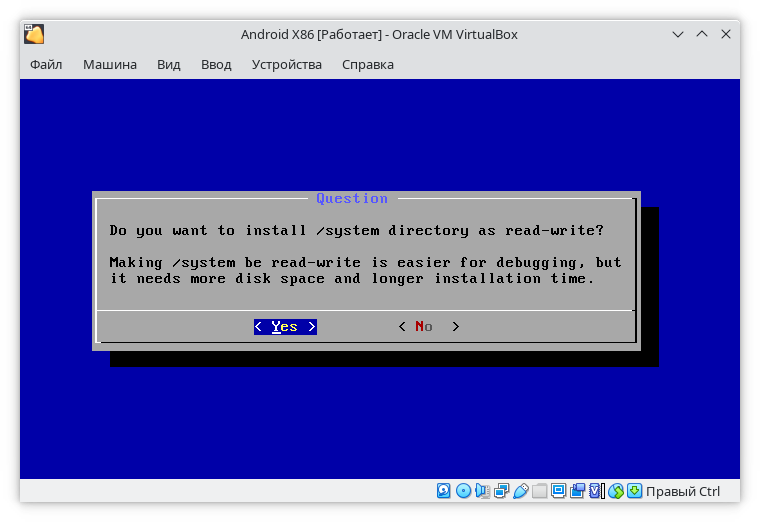Click the recording indicator in status bar
The height and width of the screenshot is (522, 760).
click(x=578, y=491)
